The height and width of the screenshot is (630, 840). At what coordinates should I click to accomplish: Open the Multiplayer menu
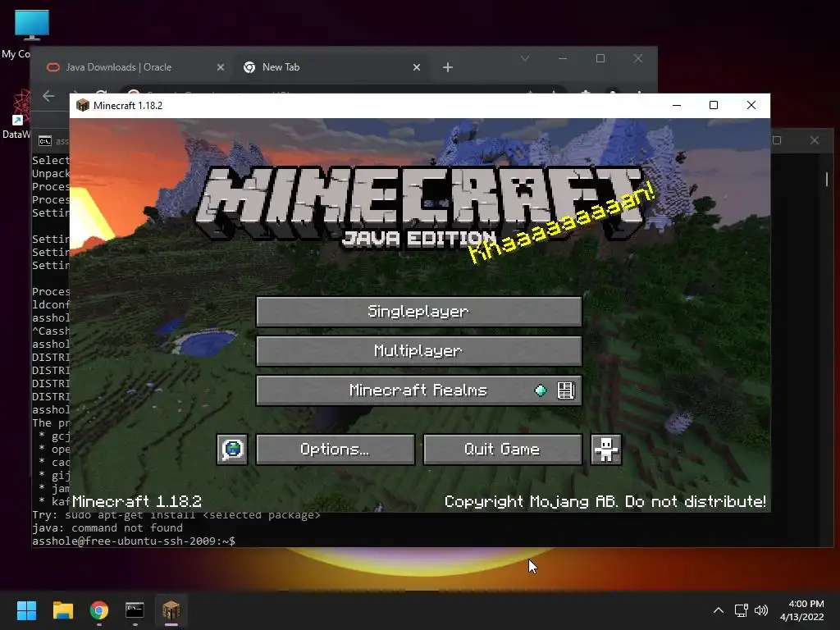coord(419,351)
